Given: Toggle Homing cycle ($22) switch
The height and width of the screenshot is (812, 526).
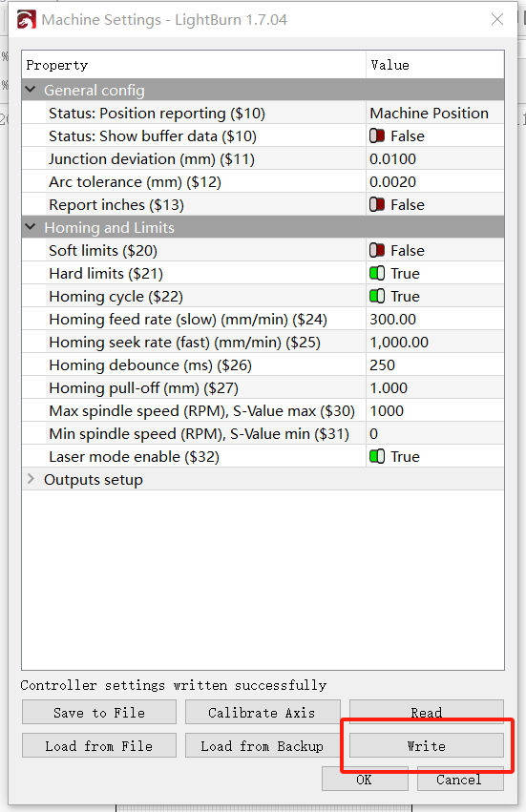Looking at the screenshot, I should click(x=377, y=296).
